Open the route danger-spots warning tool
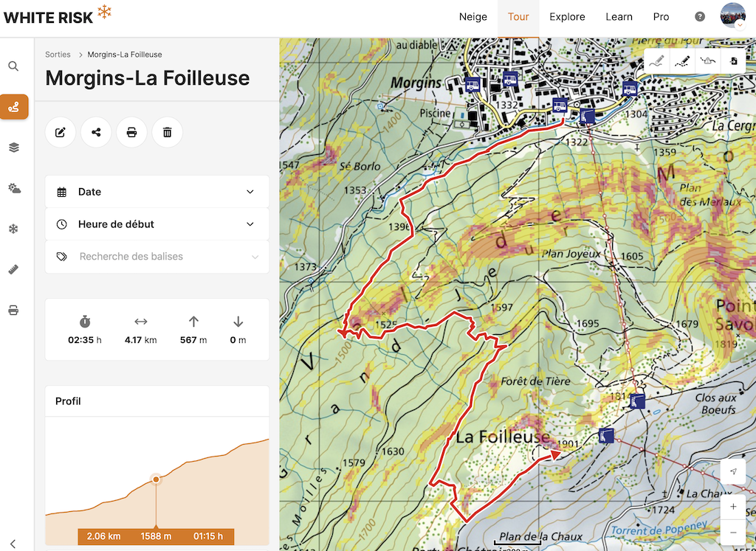The width and height of the screenshot is (756, 551). 709,62
